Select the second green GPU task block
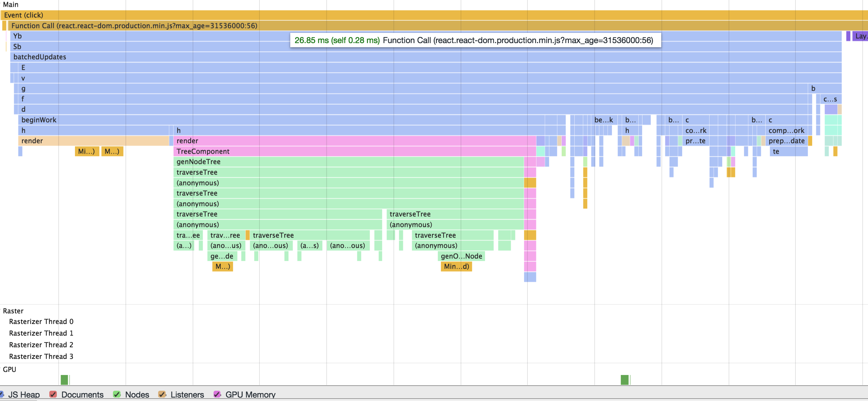Screen dimensions: 868x401 click(624, 379)
